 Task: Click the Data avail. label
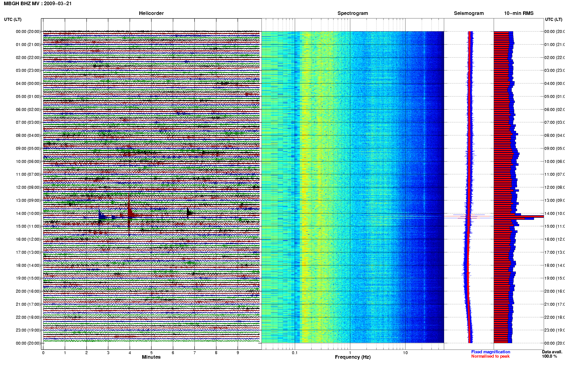[x=552, y=352]
